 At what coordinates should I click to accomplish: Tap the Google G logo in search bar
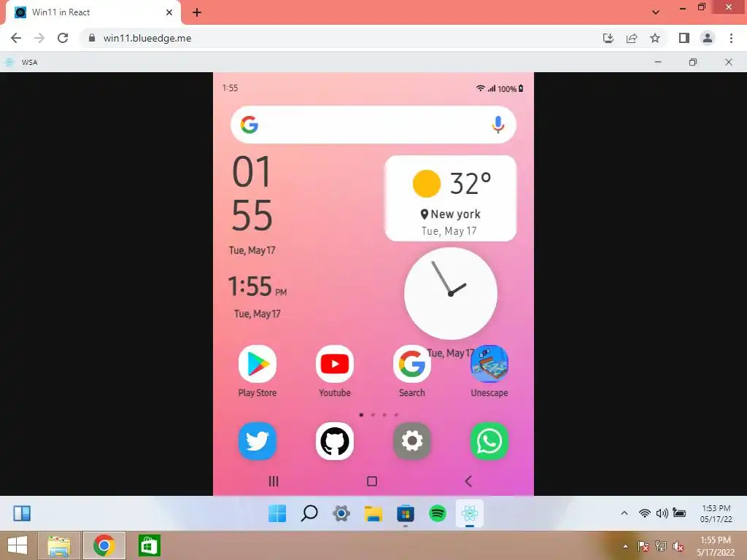[249, 125]
